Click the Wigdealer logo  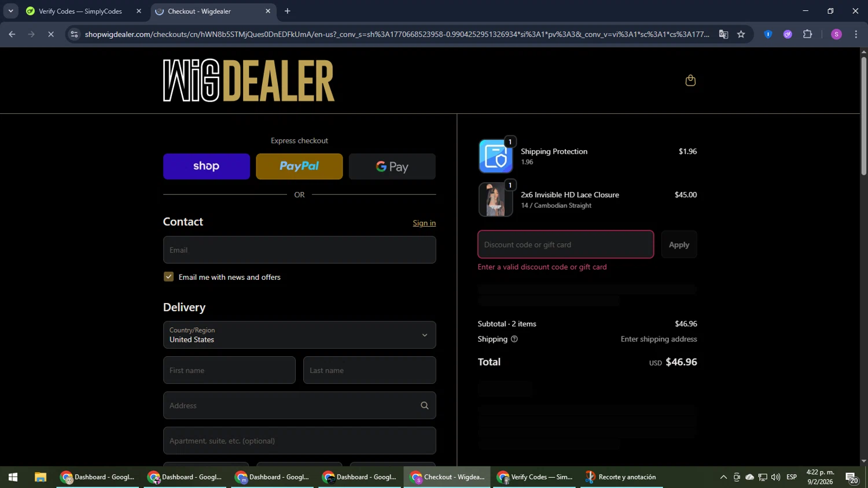coord(249,80)
